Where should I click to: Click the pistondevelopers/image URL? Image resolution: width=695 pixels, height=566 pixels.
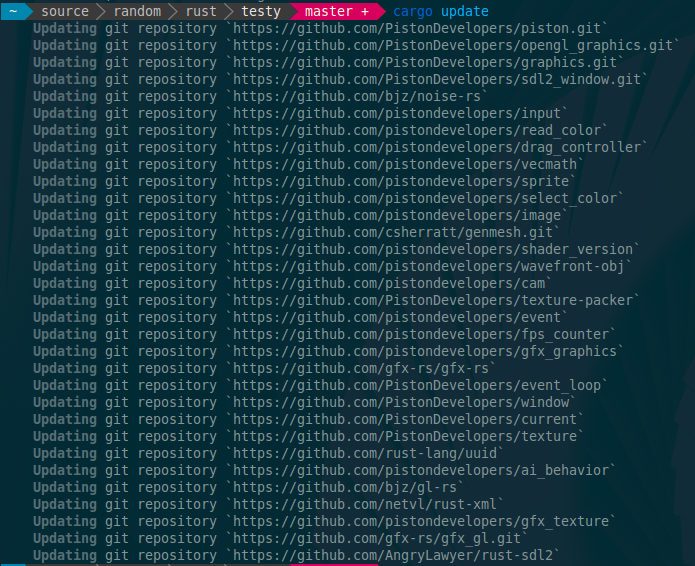397,215
